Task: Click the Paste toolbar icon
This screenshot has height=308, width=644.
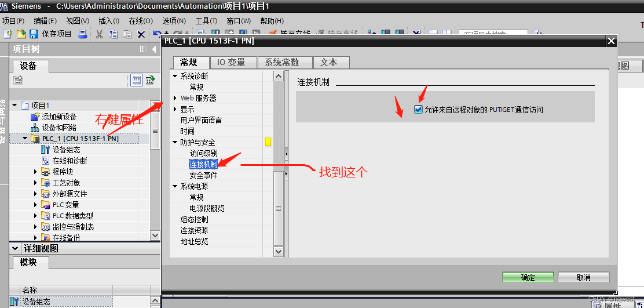Action: [x=127, y=34]
